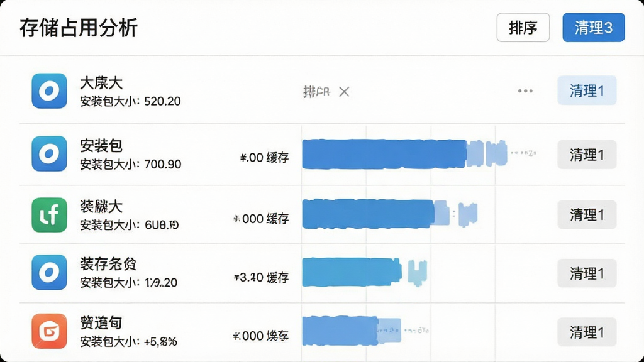Click the 3.40 缓存 cache value
Screen dimensions: 644x362
point(262,277)
